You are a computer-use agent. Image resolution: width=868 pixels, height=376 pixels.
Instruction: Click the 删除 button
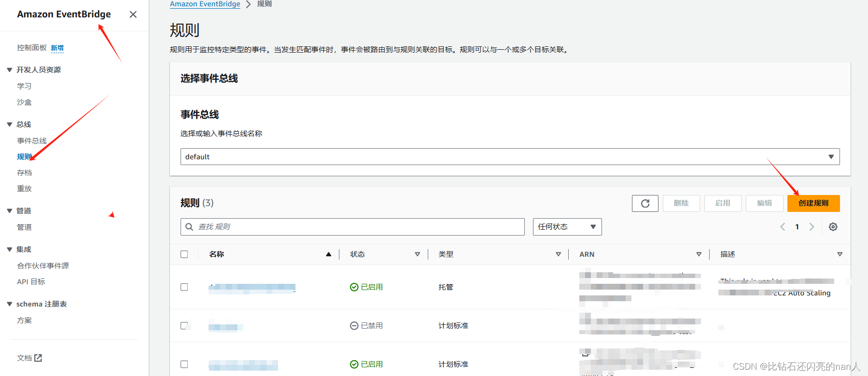(x=681, y=203)
